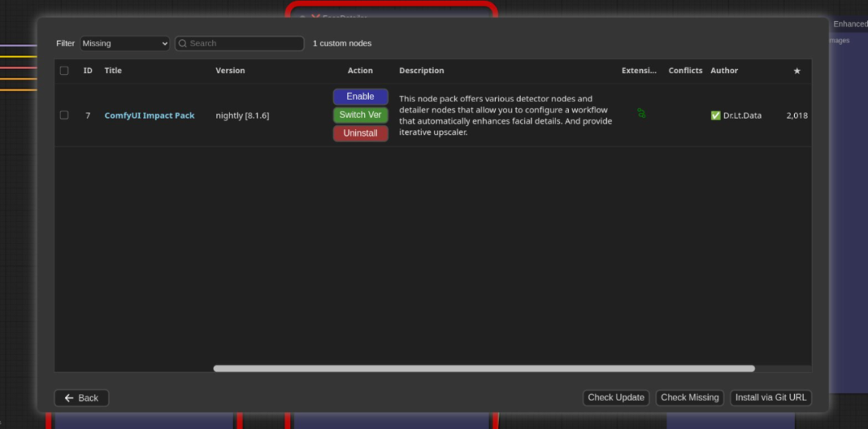868x429 pixels.
Task: Open the Filter dropdown set to Missing
Action: click(125, 43)
